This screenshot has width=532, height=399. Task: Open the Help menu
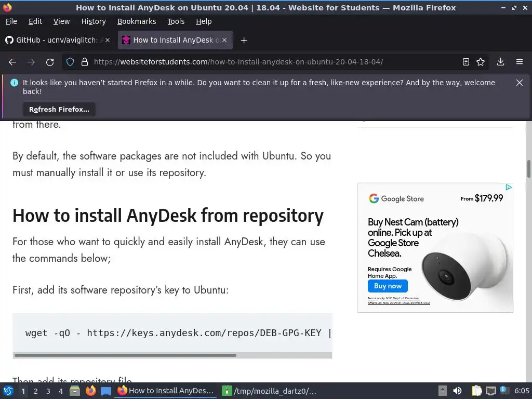point(204,21)
